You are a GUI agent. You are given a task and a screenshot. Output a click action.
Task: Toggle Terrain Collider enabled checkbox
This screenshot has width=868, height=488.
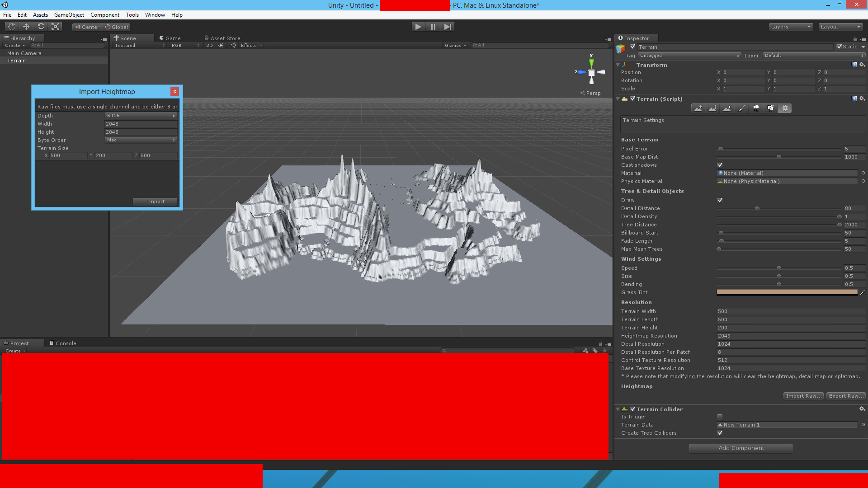[x=633, y=409]
